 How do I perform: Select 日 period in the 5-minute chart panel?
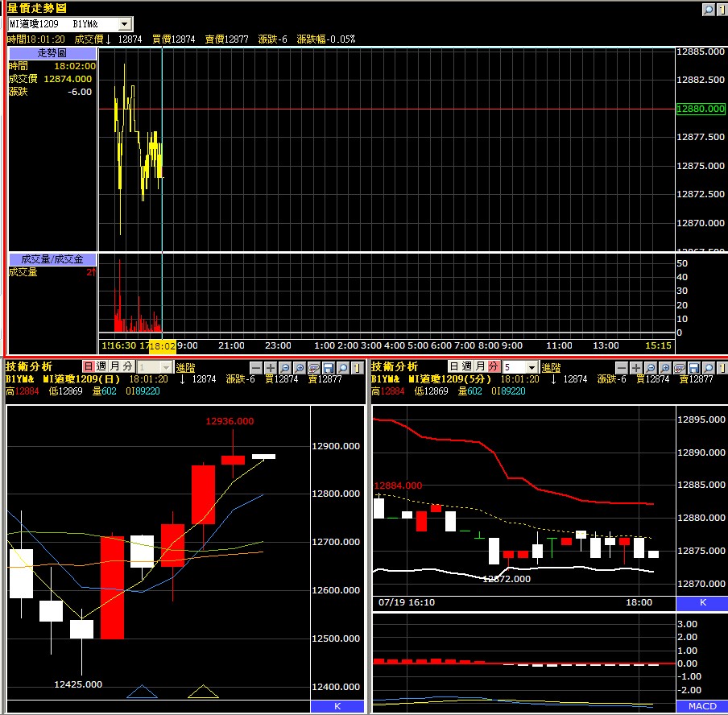(x=454, y=366)
